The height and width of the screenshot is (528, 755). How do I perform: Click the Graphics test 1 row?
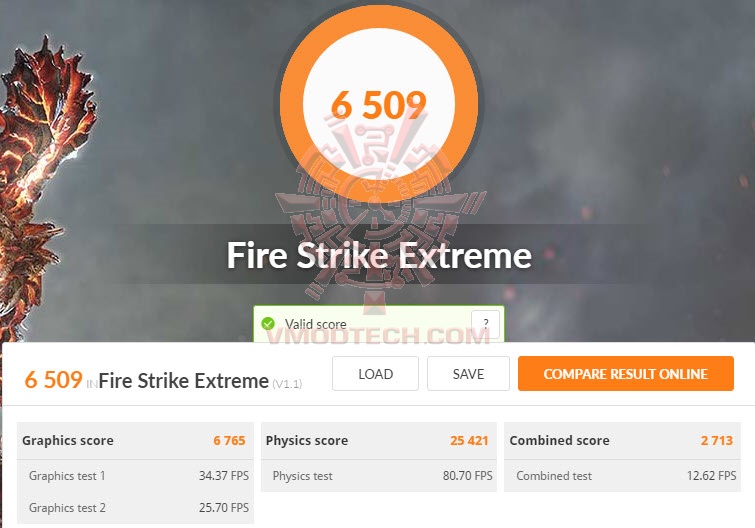point(135,476)
